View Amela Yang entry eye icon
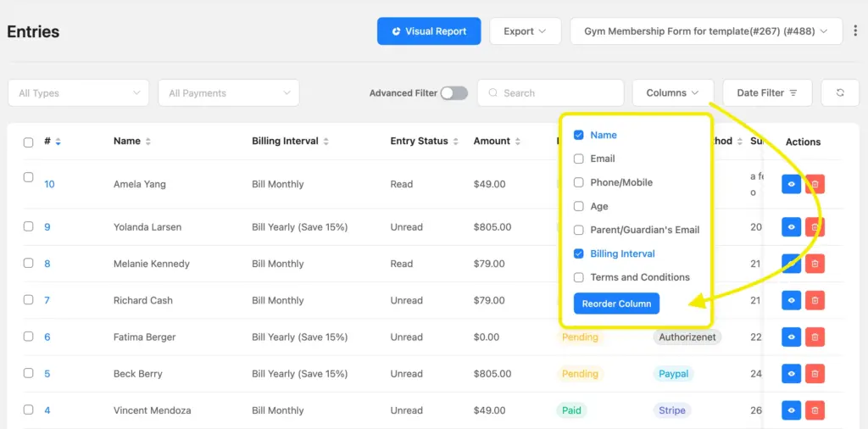The height and width of the screenshot is (429, 868). pyautogui.click(x=791, y=184)
